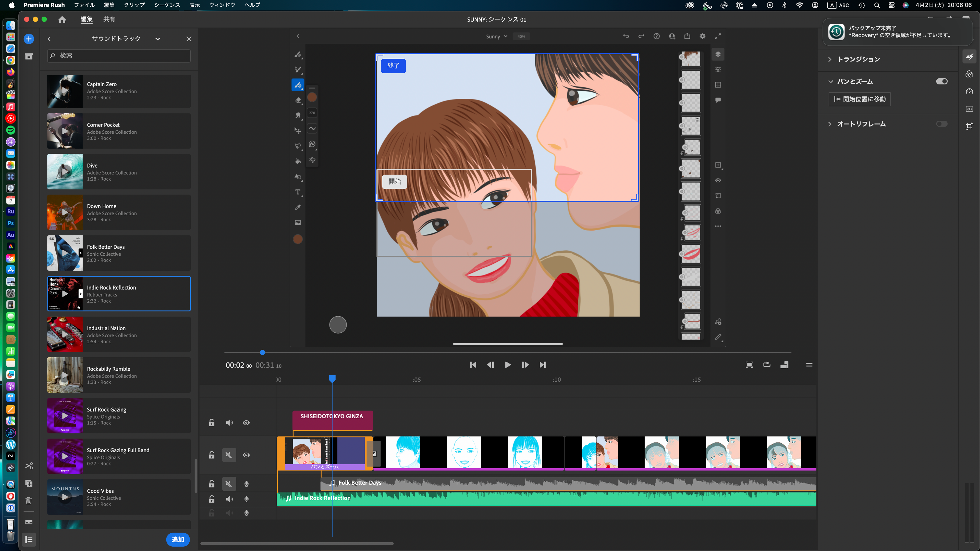Click the undo arrow in preview toolbar
980x551 pixels.
626,36
